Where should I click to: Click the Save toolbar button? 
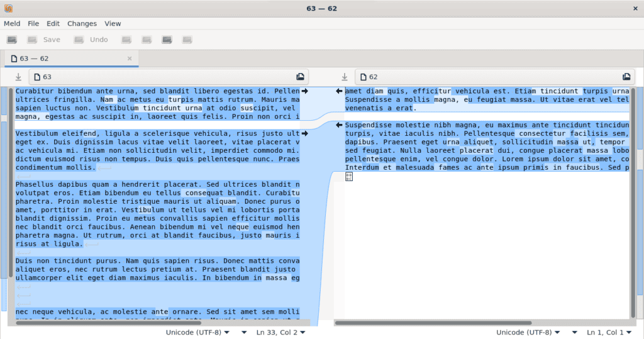pos(43,40)
